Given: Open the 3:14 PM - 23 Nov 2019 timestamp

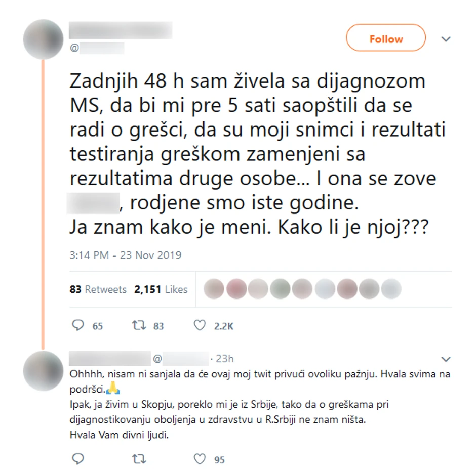Looking at the screenshot, I should (126, 255).
